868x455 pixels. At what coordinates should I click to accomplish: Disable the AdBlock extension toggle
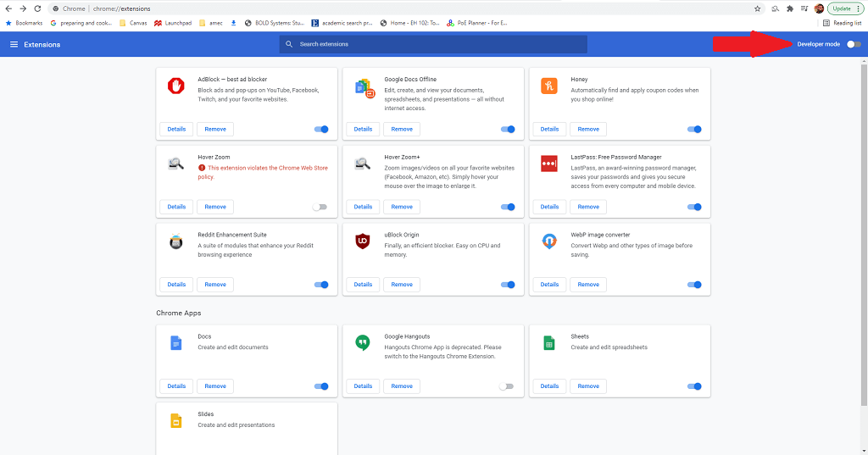point(321,130)
